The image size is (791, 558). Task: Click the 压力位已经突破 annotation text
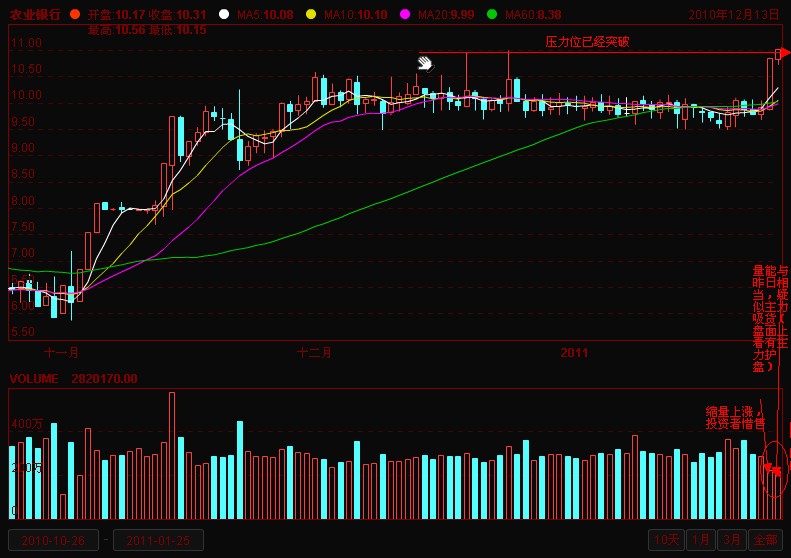tap(587, 42)
